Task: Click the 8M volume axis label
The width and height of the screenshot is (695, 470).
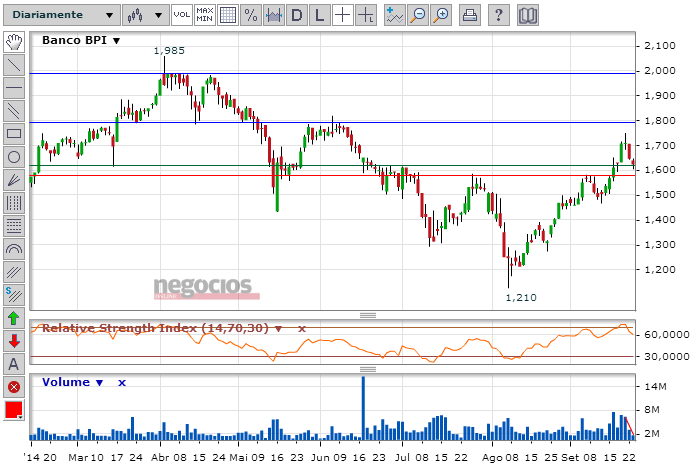Action: (x=652, y=410)
